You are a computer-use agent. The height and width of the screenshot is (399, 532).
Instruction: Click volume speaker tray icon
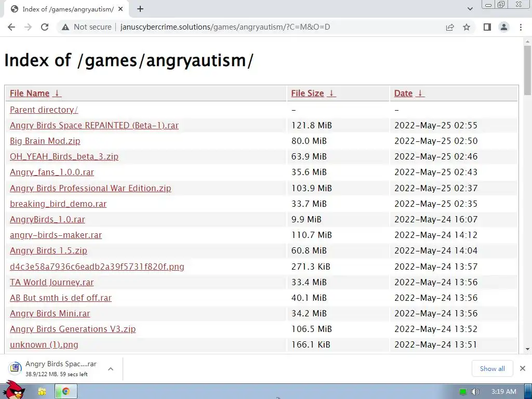(x=475, y=392)
